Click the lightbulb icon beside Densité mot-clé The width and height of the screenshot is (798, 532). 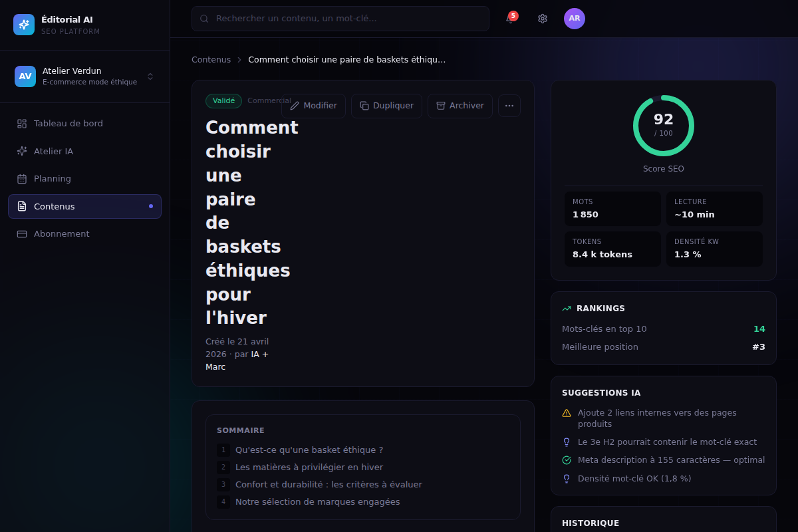point(567,479)
